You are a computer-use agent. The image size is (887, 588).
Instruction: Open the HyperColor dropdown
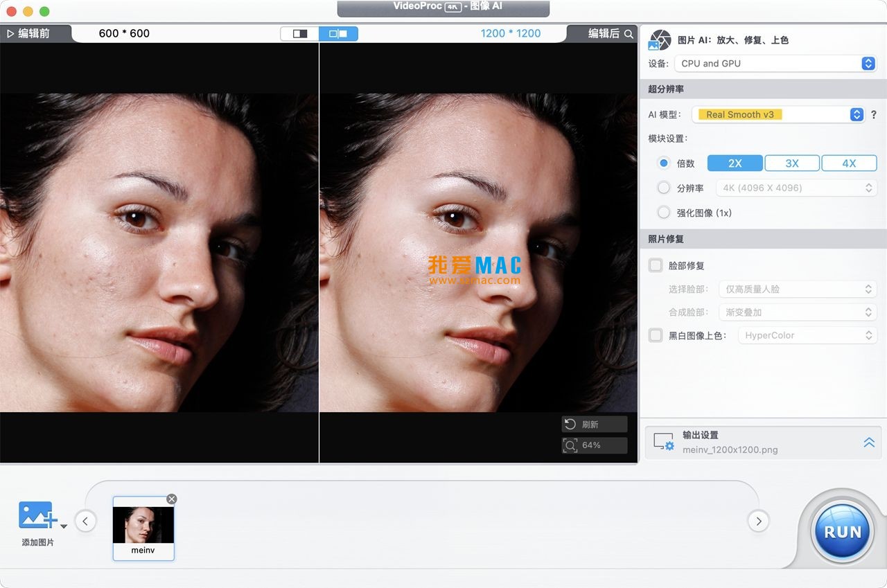807,335
